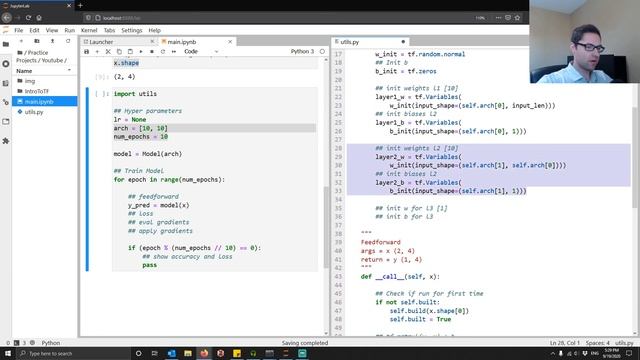
Task: Click the Youtube breadcrumb link
Action: 52,60
